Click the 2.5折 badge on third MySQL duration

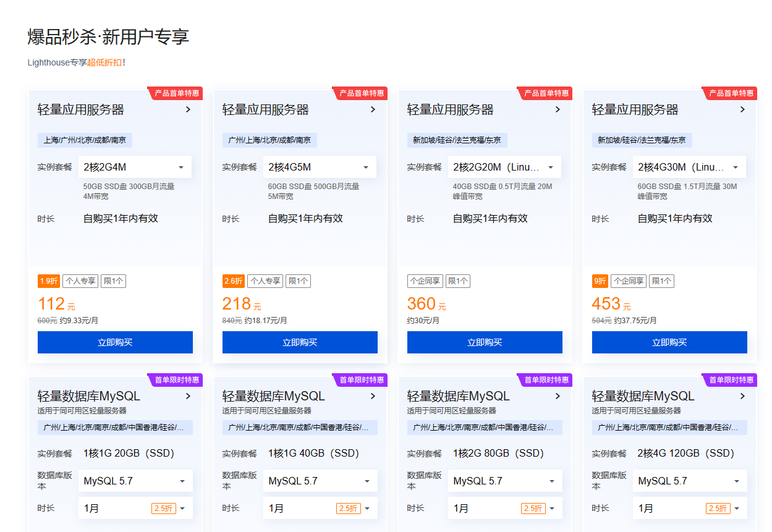coord(532,509)
